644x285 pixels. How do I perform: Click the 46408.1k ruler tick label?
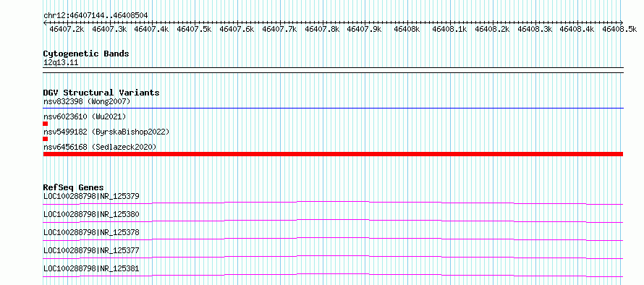450,29
